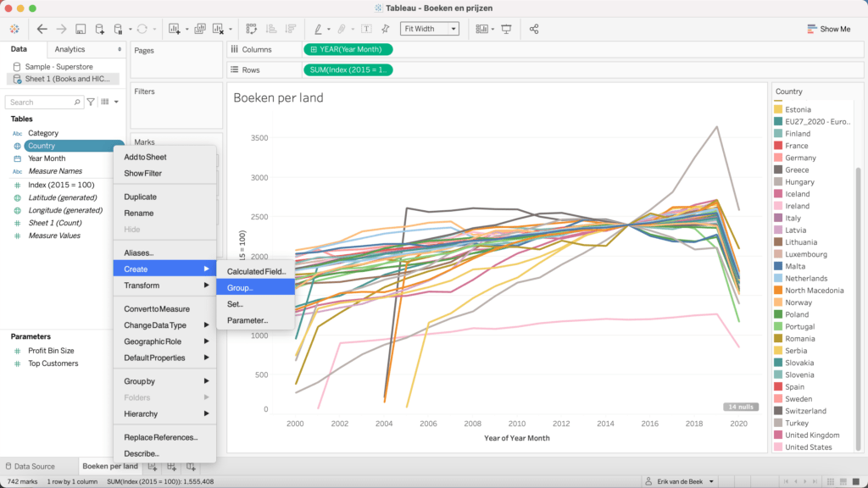868x488 pixels.
Task: Click the Filter fields icon beside search
Action: pyautogui.click(x=91, y=103)
